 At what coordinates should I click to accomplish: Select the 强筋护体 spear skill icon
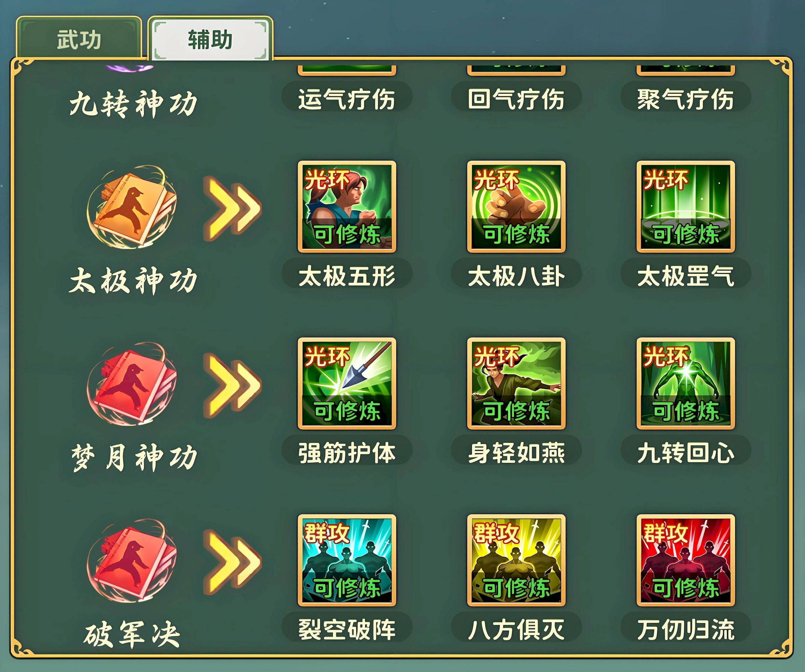347,384
